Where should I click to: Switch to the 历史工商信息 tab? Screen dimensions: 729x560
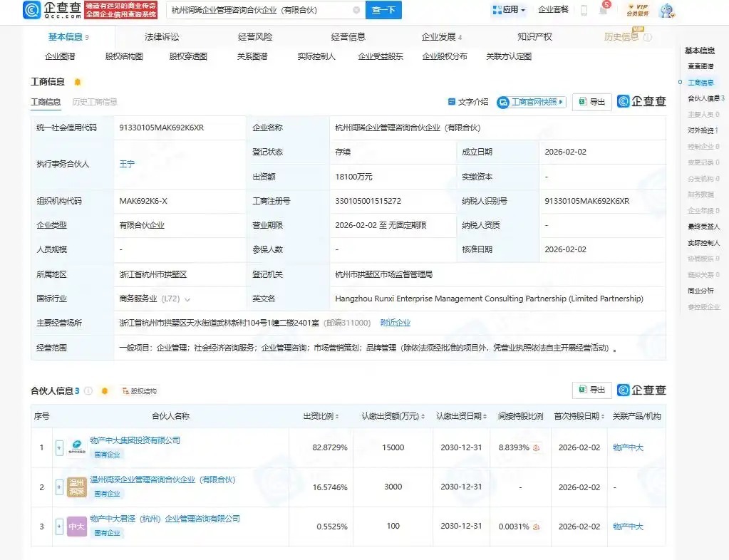(95, 102)
